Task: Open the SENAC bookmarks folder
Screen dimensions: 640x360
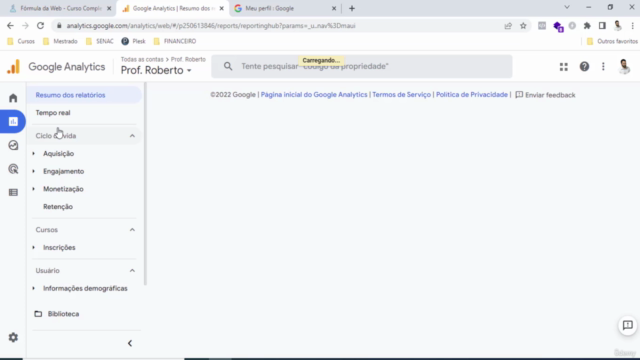Action: pos(100,41)
